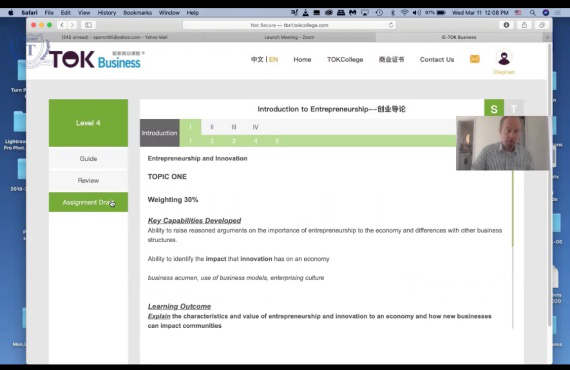
Task: Reload the page using the refresh icon
Action: [391, 25]
